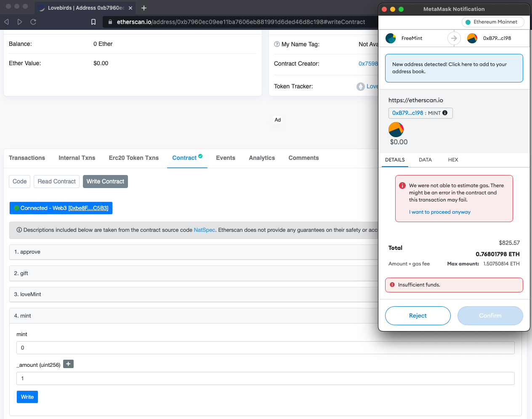The image size is (532, 419).
Task: Close the Lovebirds browser tab
Action: pyautogui.click(x=130, y=8)
